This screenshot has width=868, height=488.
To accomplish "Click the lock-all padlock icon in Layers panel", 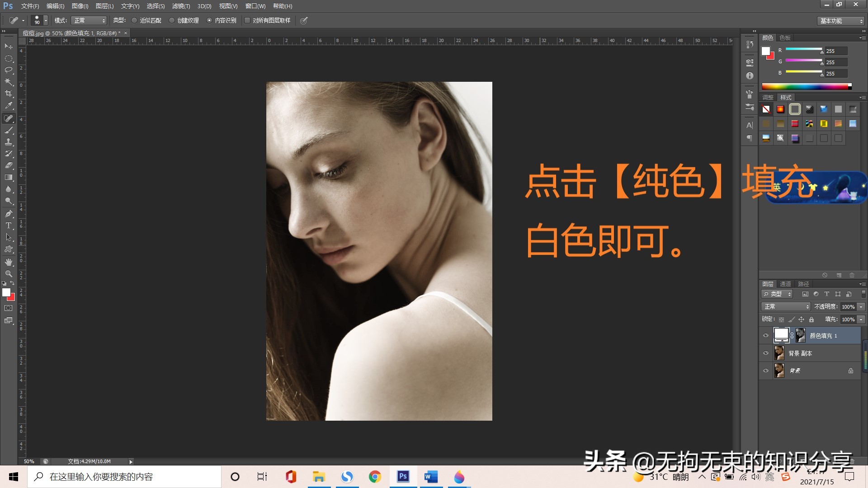I will tap(811, 319).
